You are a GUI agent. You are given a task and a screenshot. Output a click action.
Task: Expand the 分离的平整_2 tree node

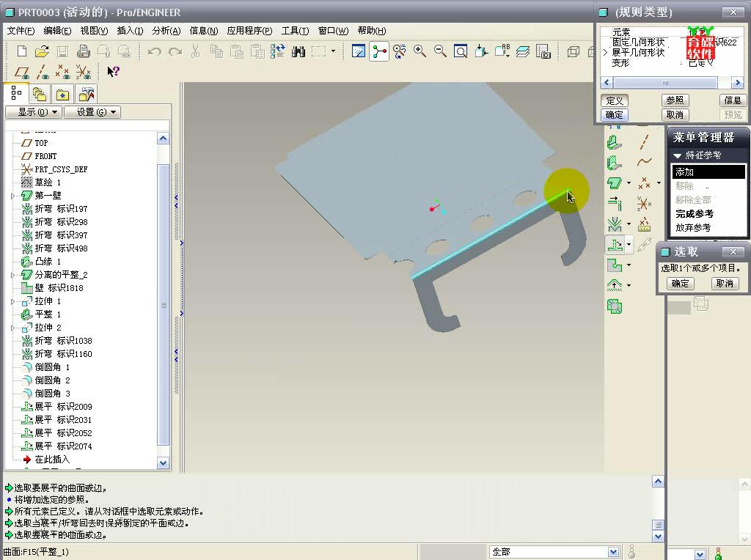(13, 275)
